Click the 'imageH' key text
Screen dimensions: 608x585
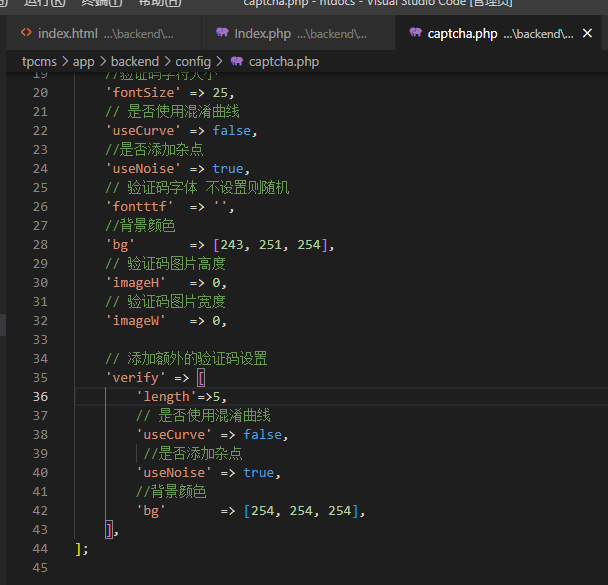[136, 283]
